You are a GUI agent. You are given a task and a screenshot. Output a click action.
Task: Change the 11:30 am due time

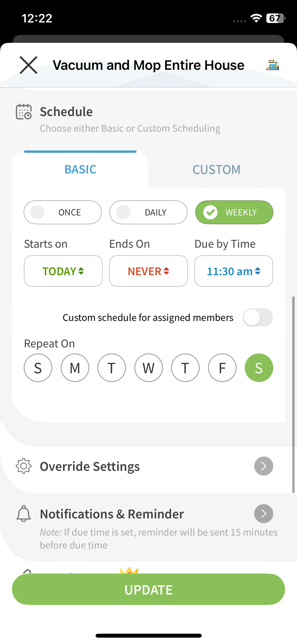point(234,271)
